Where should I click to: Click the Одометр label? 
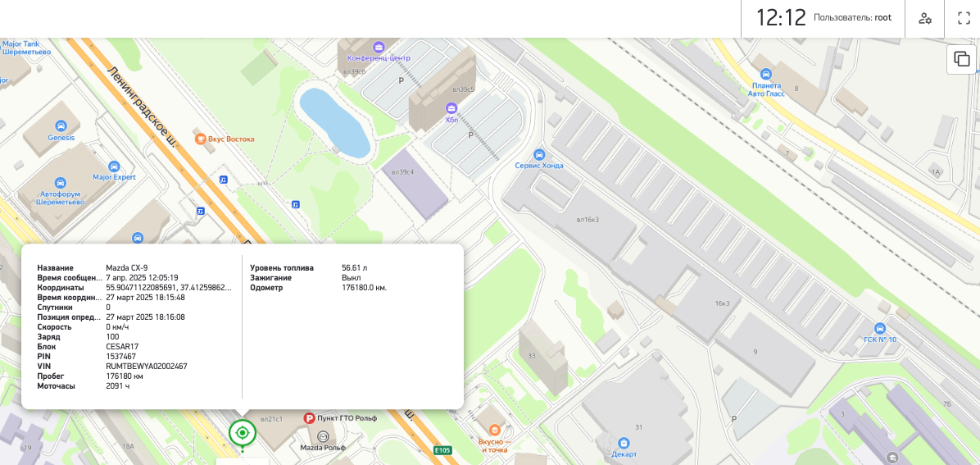(x=266, y=288)
